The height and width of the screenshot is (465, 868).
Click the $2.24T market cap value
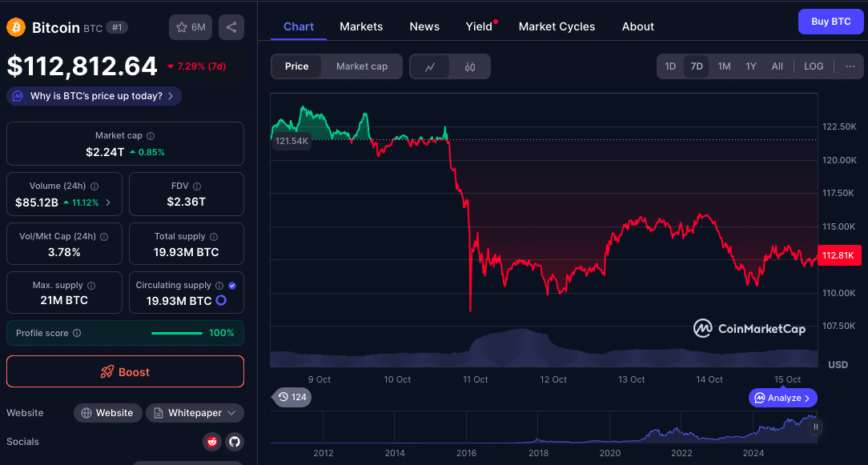click(105, 152)
